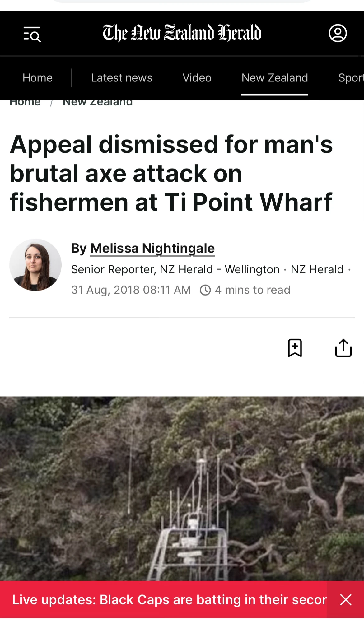
Task: View Melissa Nightingale's profile photo
Action: (35, 265)
